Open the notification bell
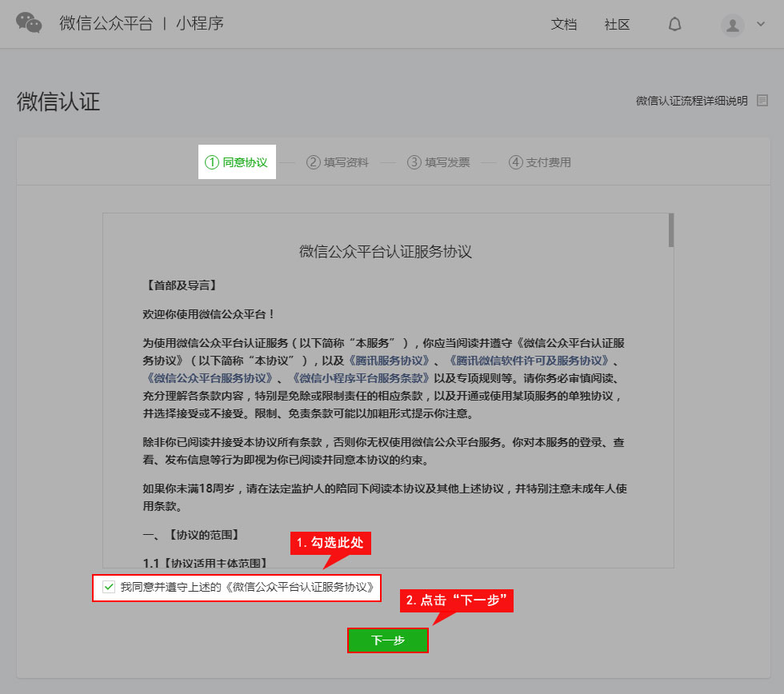 coord(674,24)
